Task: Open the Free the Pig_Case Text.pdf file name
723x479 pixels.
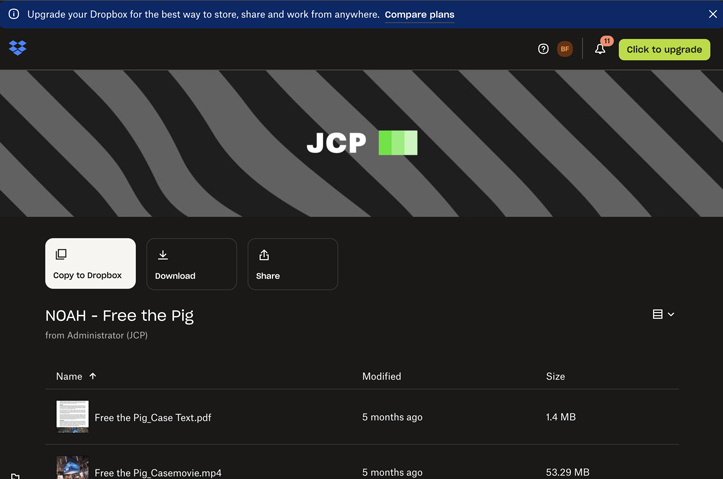Action: tap(153, 418)
